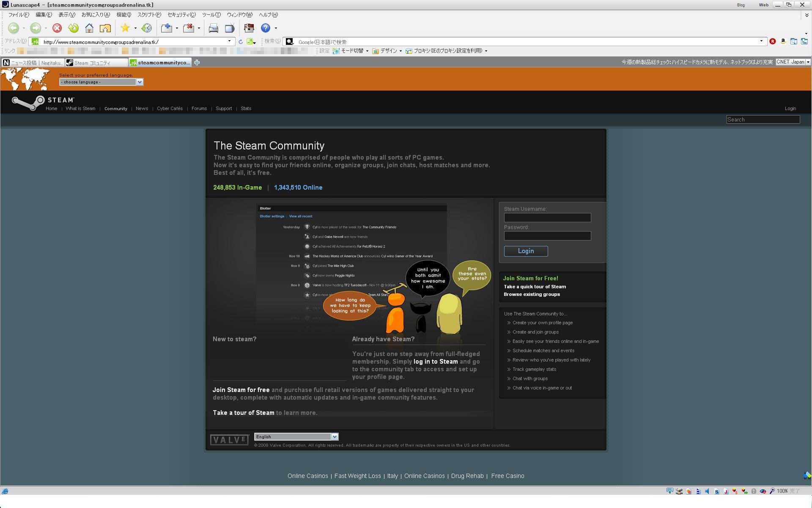Open the yellow star Favorites icon
The image size is (812, 508).
coord(125,28)
